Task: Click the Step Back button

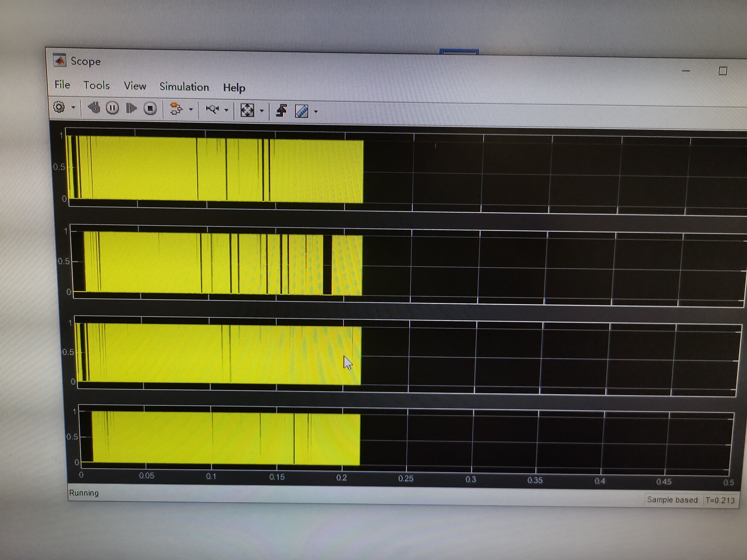Action: pyautogui.click(x=94, y=108)
